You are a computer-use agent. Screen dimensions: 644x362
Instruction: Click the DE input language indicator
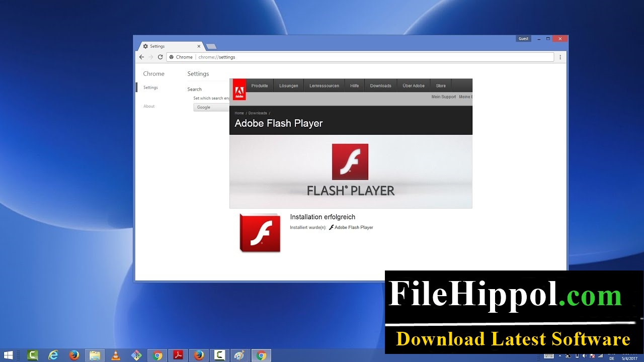tap(612, 358)
